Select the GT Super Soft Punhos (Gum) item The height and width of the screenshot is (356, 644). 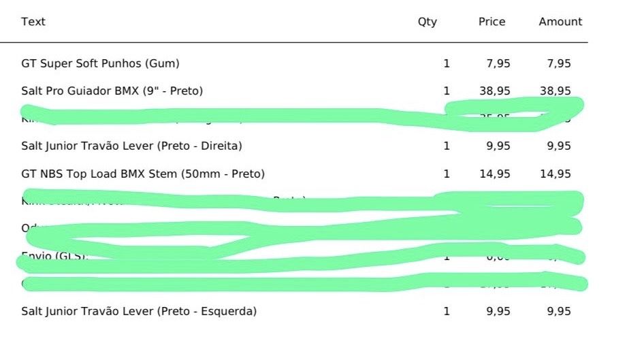(100, 64)
